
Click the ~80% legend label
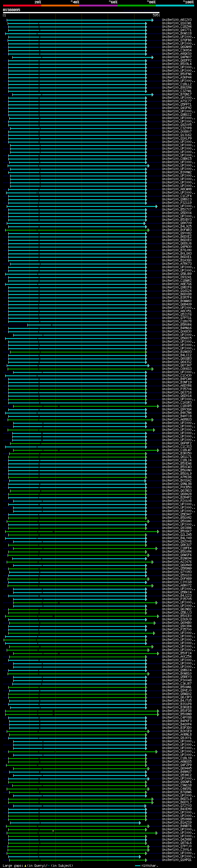(151, 2)
